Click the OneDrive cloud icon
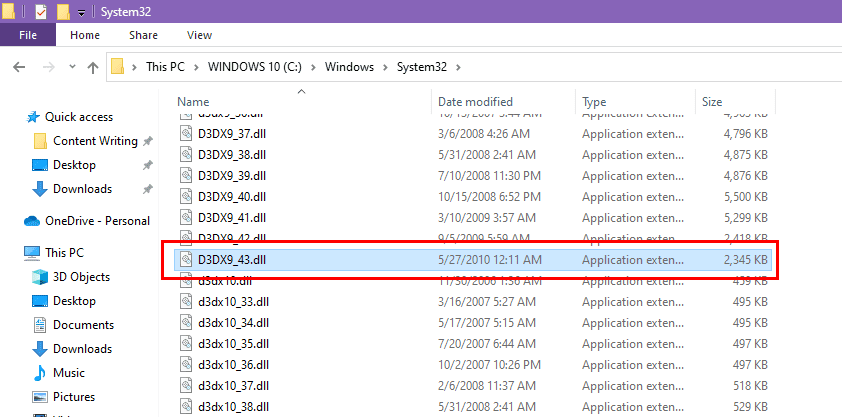Viewport: 842px width, 417px height. (32, 221)
